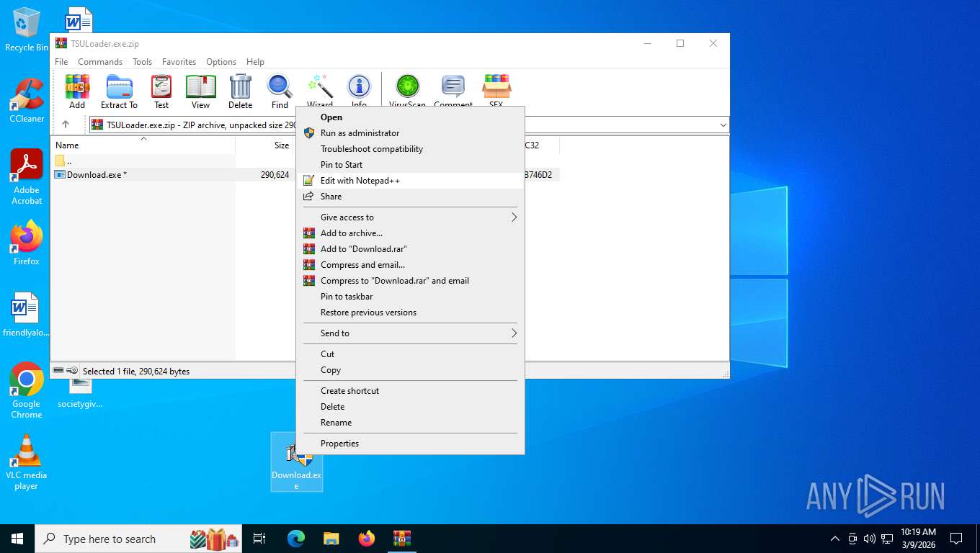Open the File menu in WinRAR

(x=61, y=62)
